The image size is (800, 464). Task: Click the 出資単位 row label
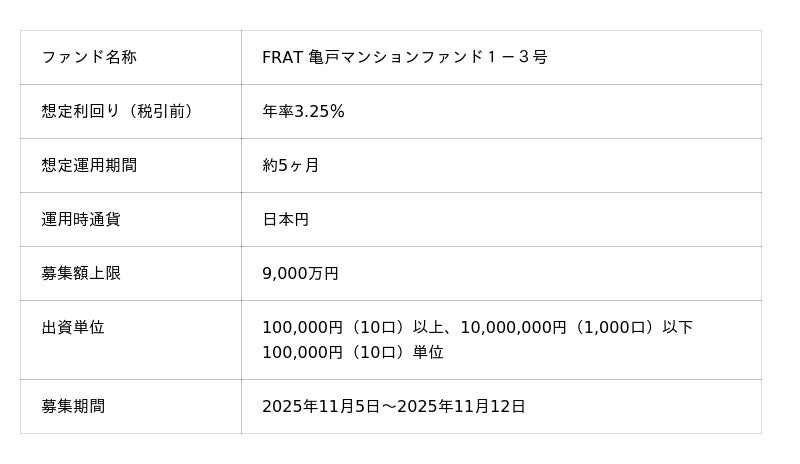pos(73,327)
